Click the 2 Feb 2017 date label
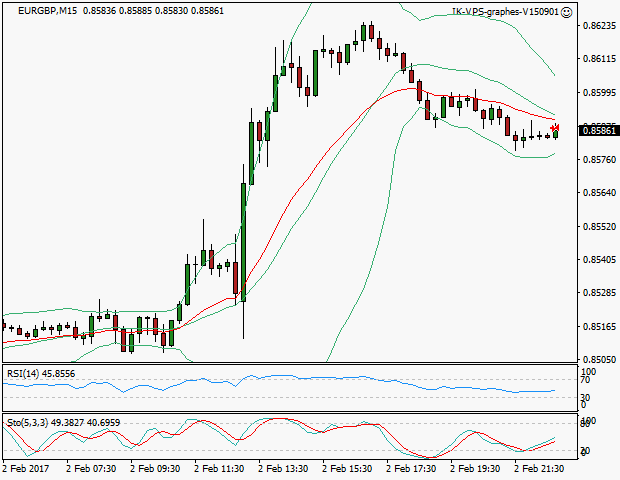Screen dimensions: 620x480 point(25,468)
